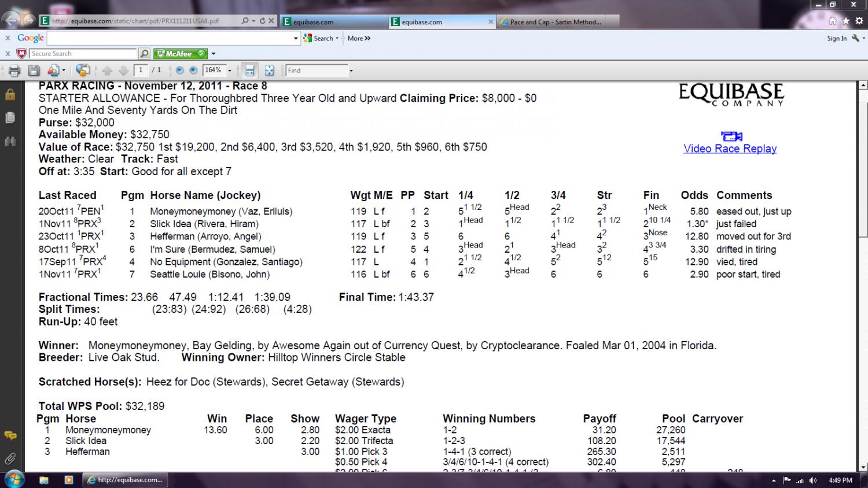The height and width of the screenshot is (488, 868).
Task: Open a new blank tab
Action: pyautogui.click(x=612, y=22)
